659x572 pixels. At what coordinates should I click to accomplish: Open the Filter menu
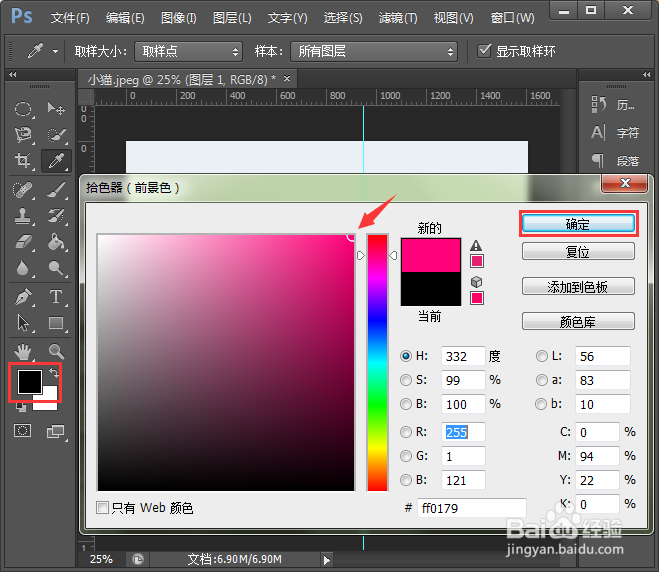[398, 18]
